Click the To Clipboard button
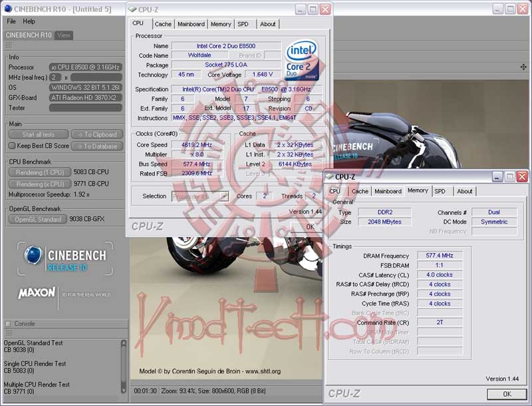This screenshot has height=406, width=532. click(x=97, y=134)
